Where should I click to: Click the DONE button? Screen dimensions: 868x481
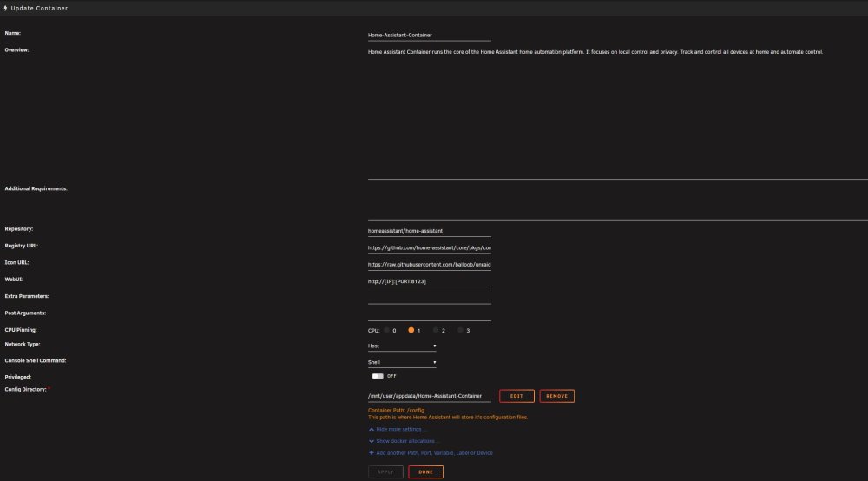pyautogui.click(x=425, y=472)
